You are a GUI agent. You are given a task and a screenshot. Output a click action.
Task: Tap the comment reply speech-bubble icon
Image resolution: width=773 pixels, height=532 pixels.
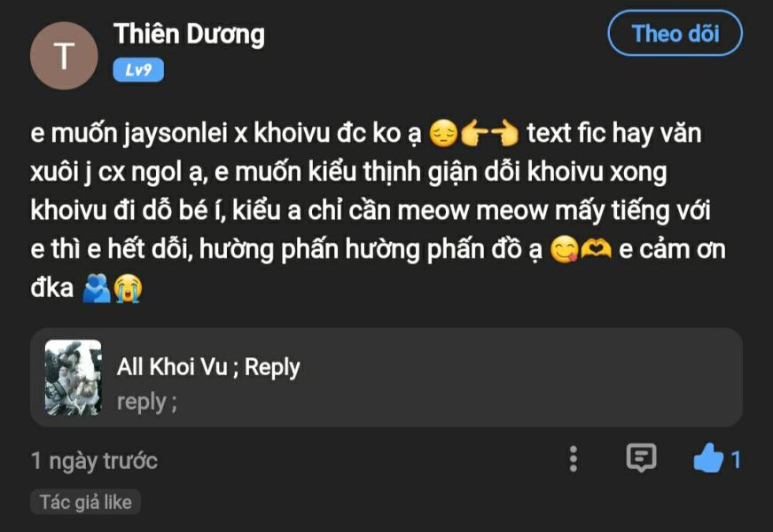pos(641,458)
